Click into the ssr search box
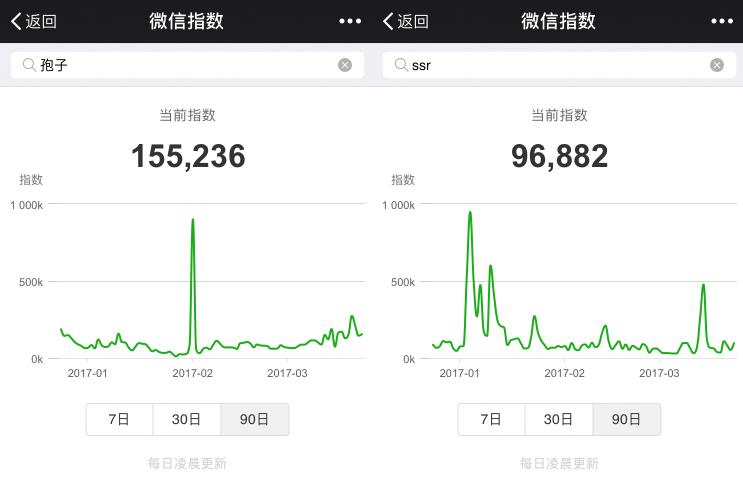 pos(559,65)
